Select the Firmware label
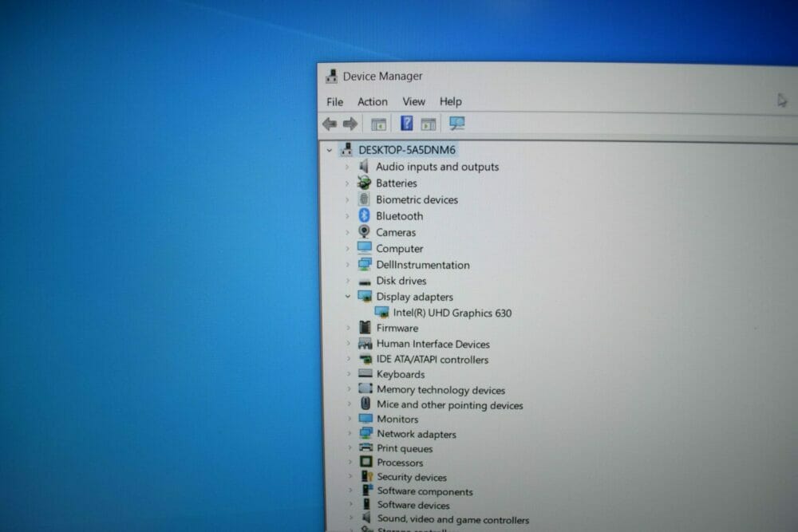 click(x=397, y=328)
